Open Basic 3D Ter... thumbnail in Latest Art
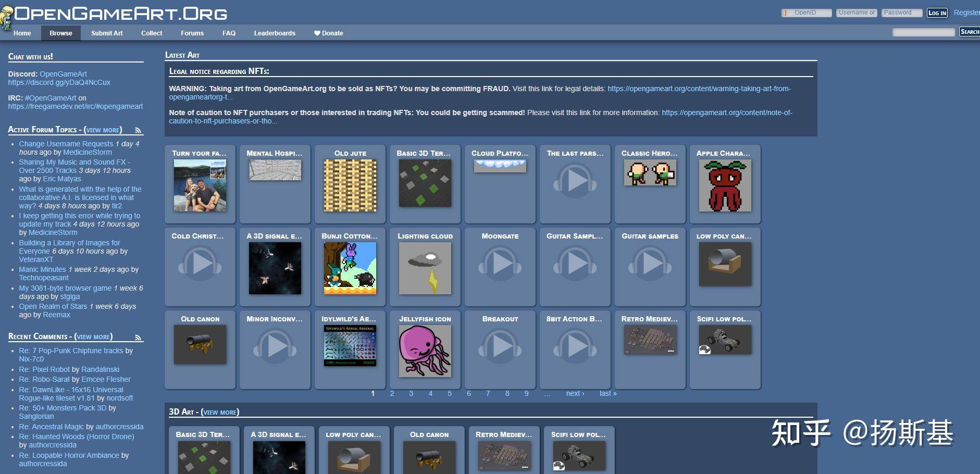This screenshot has width=980, height=474. [x=425, y=183]
